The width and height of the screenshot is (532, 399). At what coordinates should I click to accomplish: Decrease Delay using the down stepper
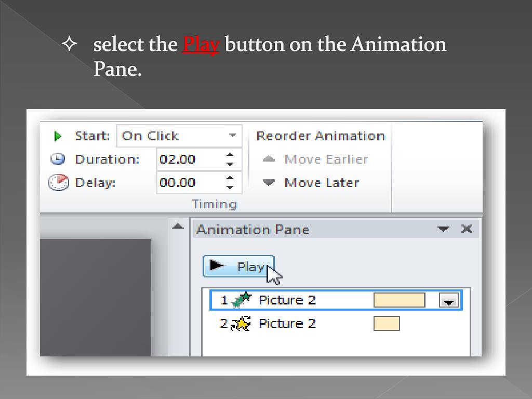point(229,186)
